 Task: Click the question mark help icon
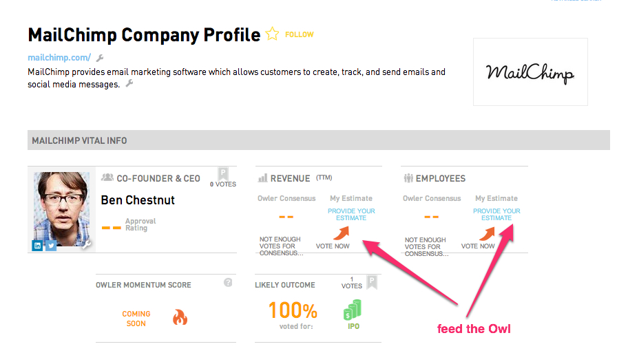tap(228, 282)
